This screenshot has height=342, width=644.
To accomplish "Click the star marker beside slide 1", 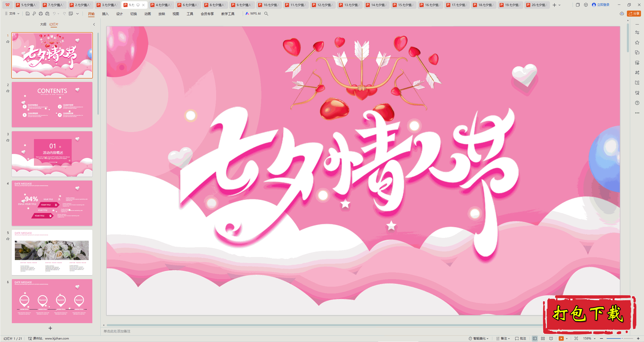I will [x=8, y=42].
